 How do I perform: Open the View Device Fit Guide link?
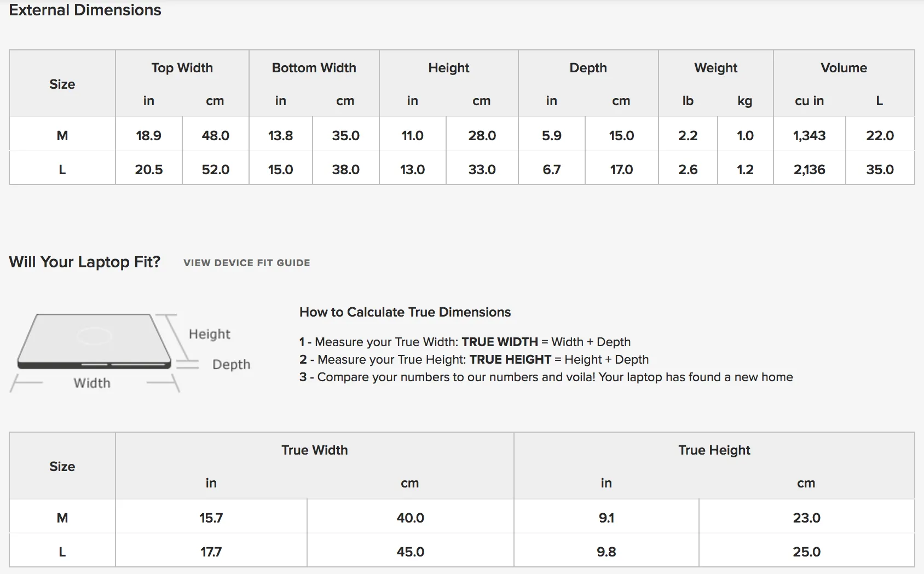click(247, 263)
